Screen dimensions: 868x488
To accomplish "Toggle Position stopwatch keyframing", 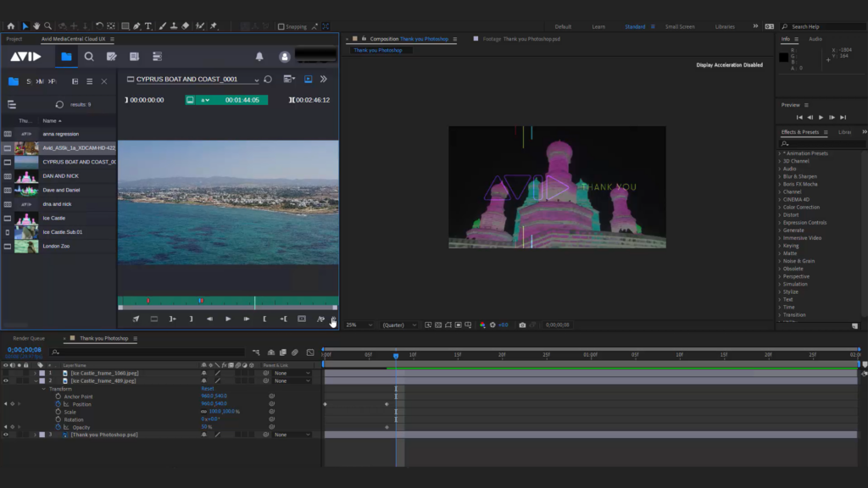I will 58,404.
